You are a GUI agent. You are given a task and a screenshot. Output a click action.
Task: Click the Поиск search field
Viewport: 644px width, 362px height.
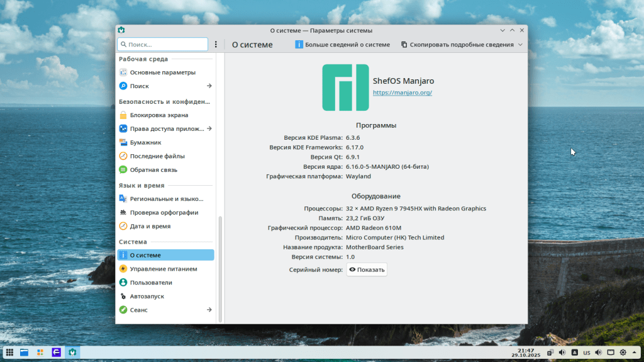[162, 45]
